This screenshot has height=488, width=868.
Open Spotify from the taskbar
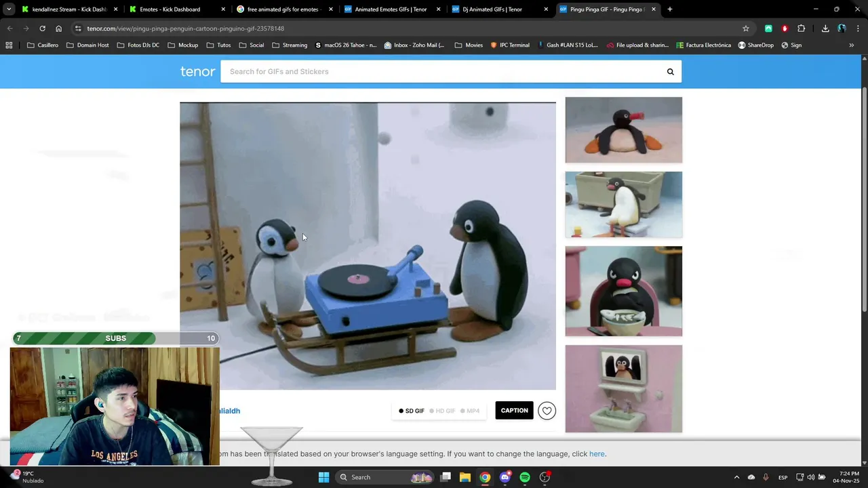click(525, 477)
